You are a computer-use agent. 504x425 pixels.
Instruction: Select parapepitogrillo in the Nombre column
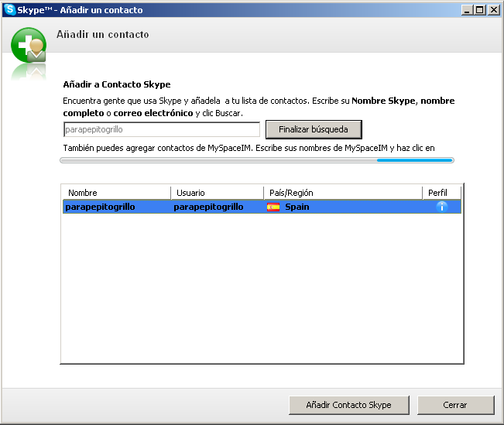point(100,207)
